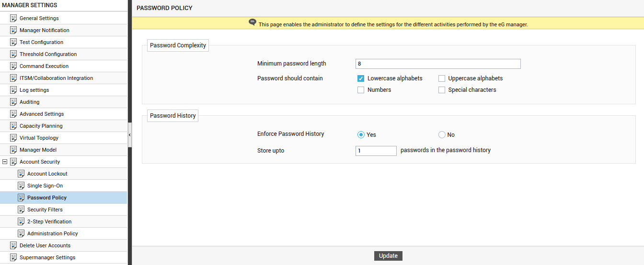Click the General Settings page icon
The width and height of the screenshot is (644, 265).
(13, 18)
